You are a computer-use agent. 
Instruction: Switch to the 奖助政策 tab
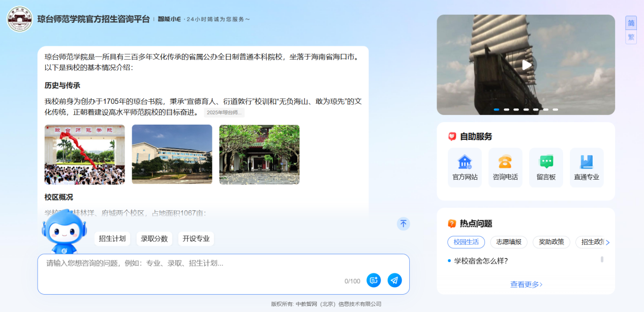click(x=551, y=242)
